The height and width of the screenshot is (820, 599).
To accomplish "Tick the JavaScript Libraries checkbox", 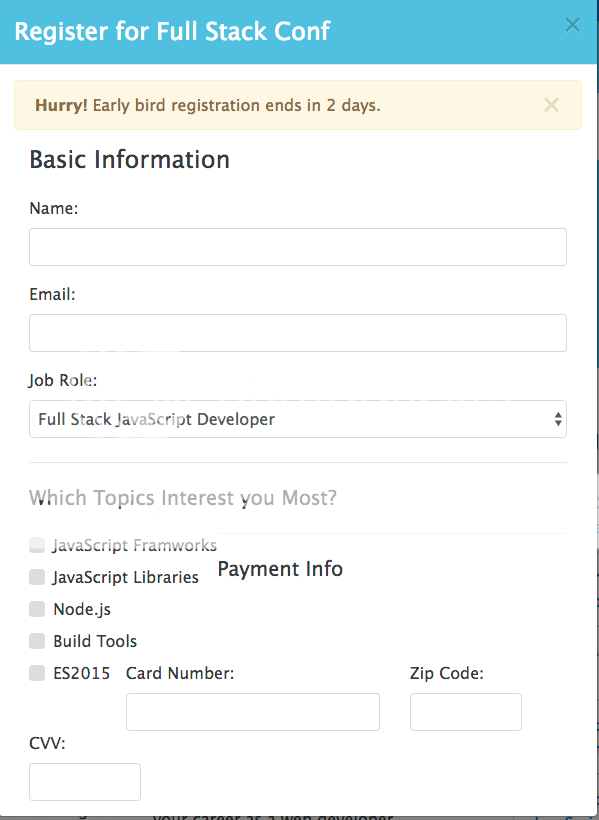I will [37, 577].
